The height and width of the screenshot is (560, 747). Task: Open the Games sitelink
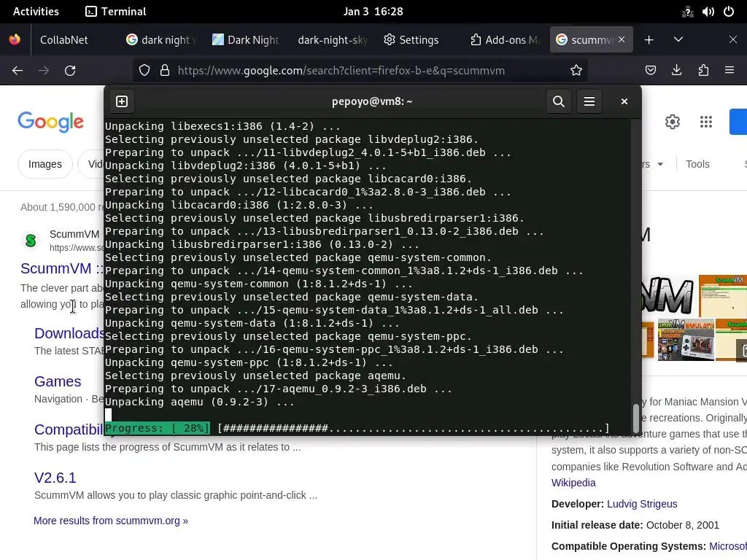coord(58,381)
